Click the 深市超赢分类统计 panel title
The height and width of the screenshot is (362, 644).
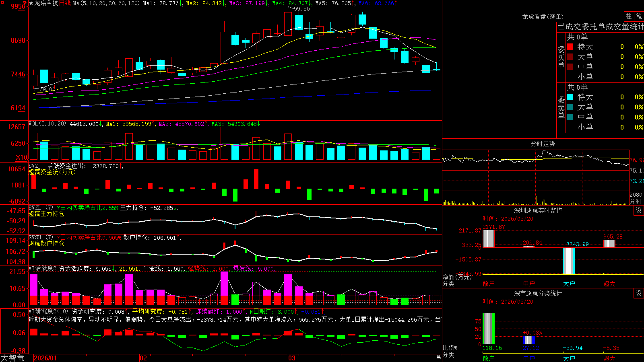(x=538, y=293)
